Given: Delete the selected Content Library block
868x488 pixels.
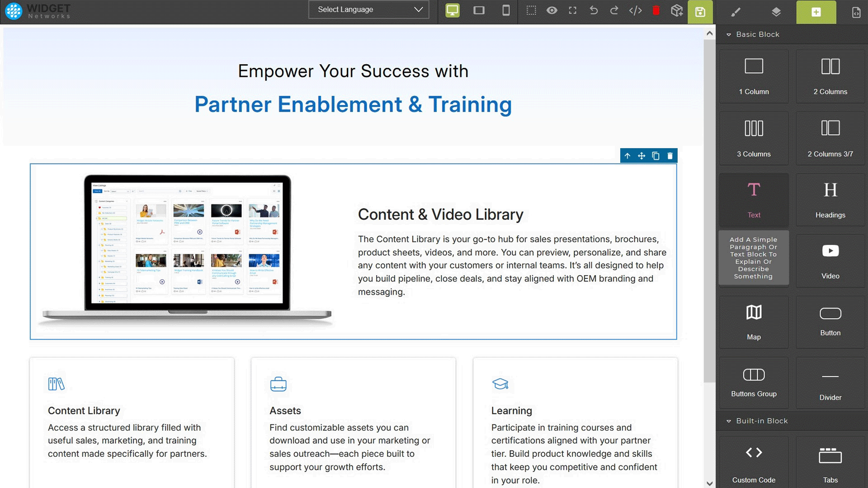Looking at the screenshot, I should coord(670,155).
